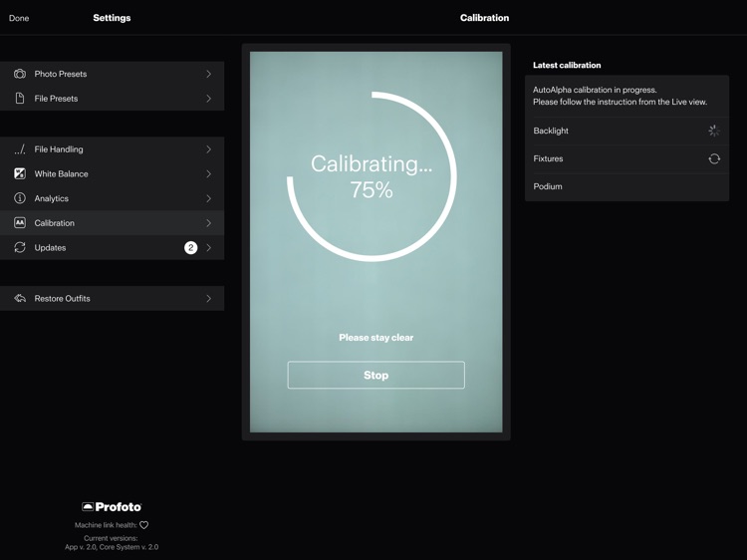Click the Current versions text
Screen dimensions: 747x560
(112, 542)
